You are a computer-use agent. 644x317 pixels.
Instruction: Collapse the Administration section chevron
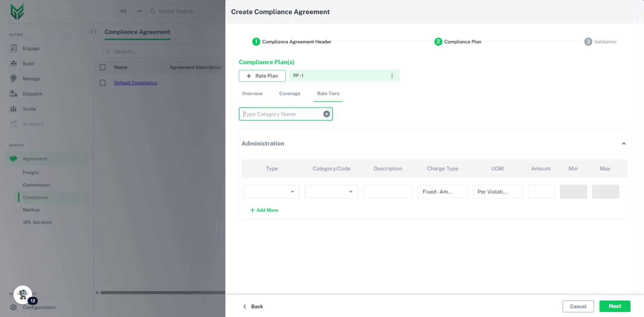coord(624,144)
